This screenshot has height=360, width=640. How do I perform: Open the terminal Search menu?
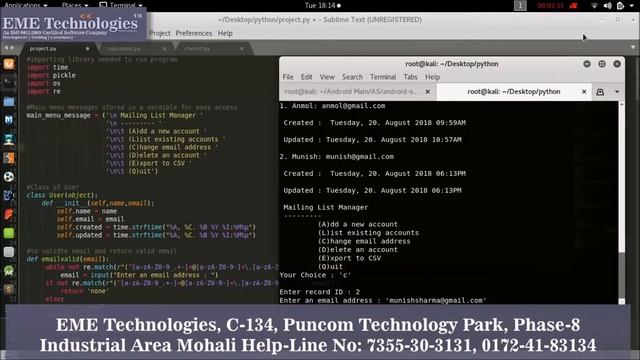[352, 77]
